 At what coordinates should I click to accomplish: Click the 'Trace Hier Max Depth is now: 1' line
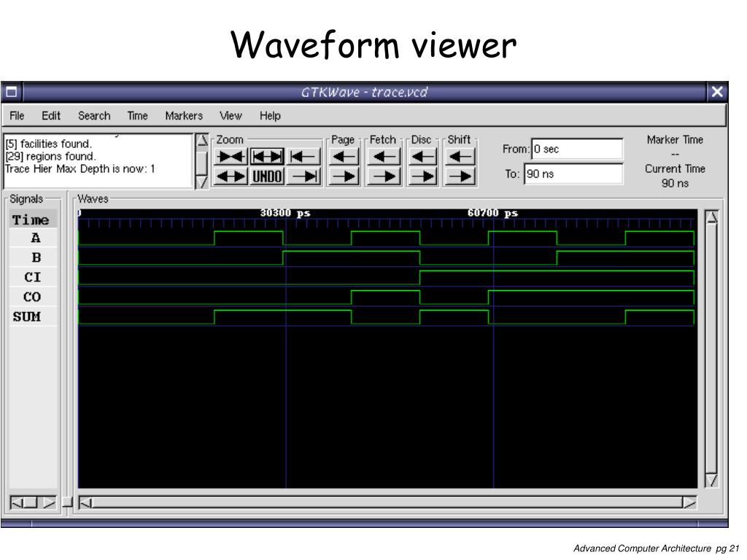pyautogui.click(x=80, y=169)
